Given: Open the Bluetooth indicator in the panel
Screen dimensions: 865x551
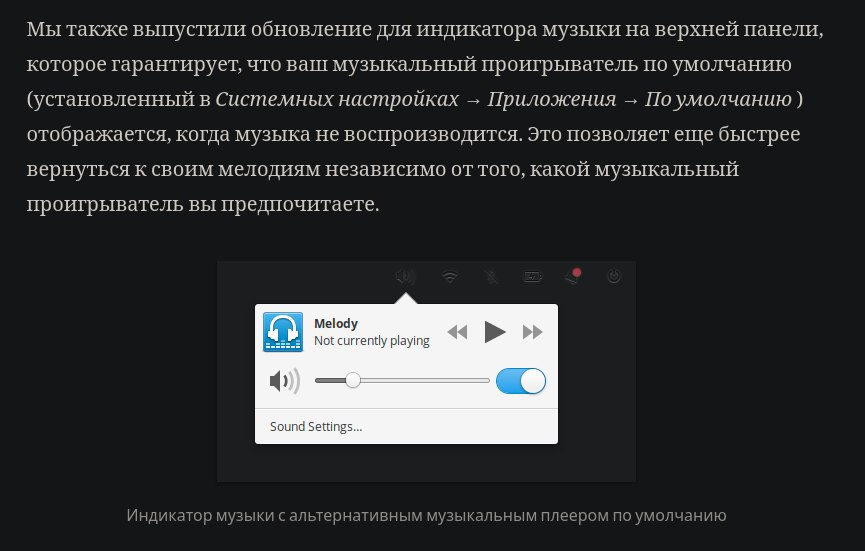Looking at the screenshot, I should tap(491, 276).
